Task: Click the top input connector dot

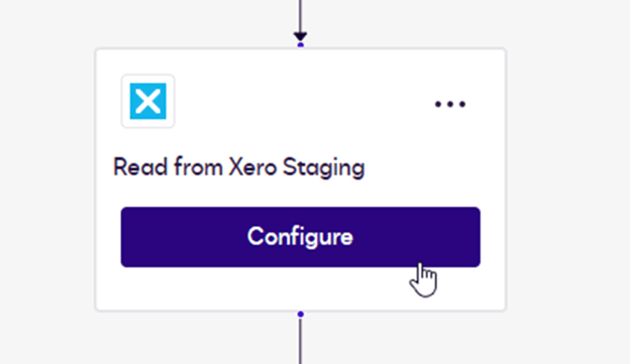Action: pos(300,45)
